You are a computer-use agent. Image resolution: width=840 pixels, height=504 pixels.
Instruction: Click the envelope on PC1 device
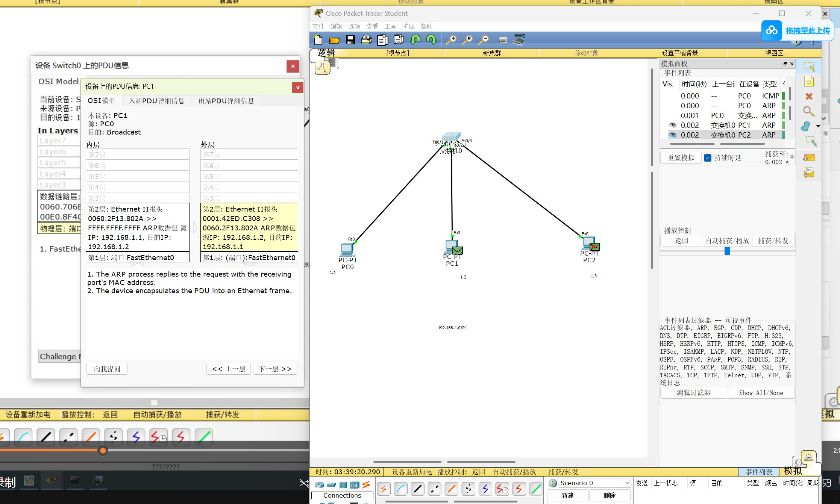pyautogui.click(x=457, y=250)
